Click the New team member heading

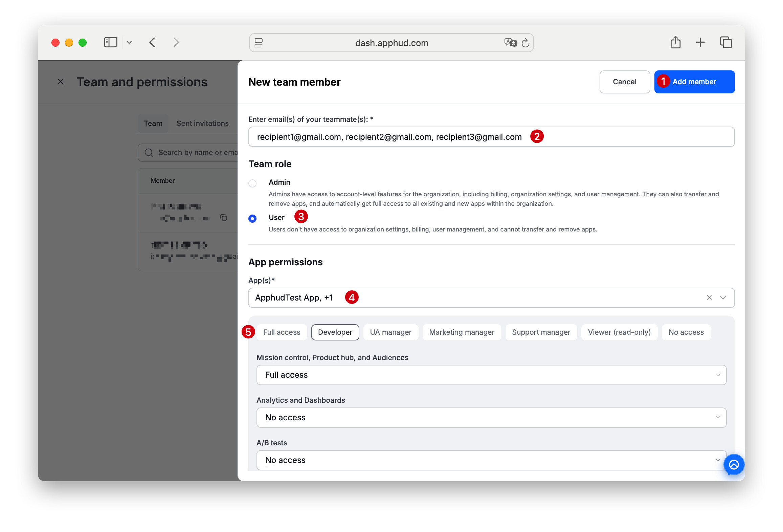coord(294,82)
